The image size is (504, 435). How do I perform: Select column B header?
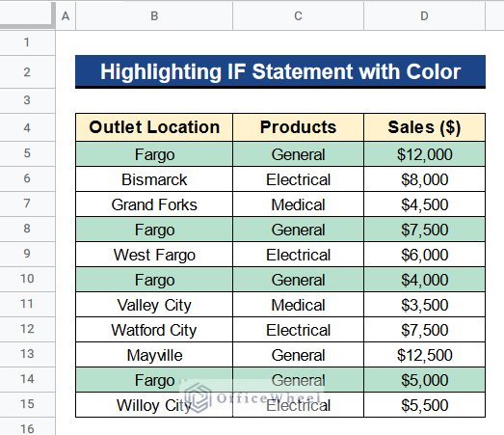[x=154, y=16]
